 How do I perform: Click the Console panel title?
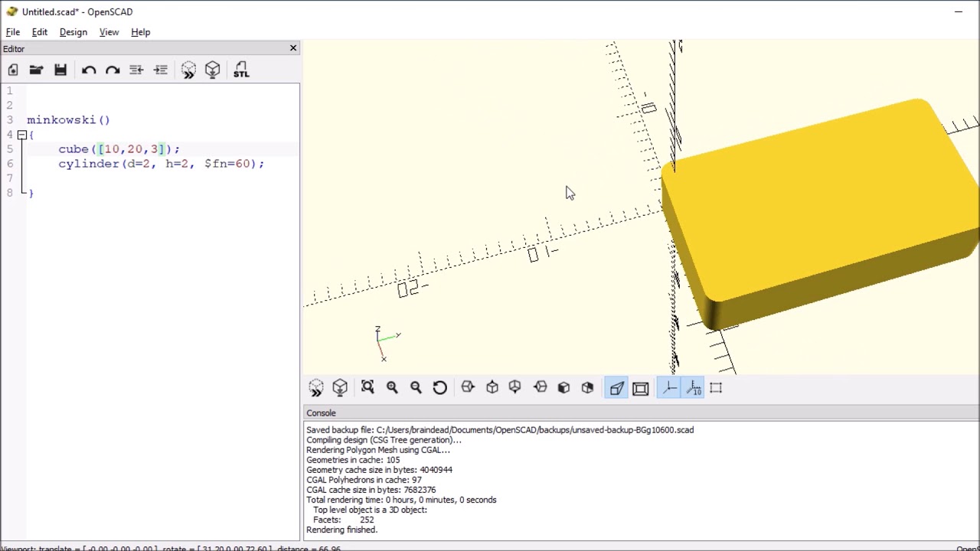[x=321, y=413]
